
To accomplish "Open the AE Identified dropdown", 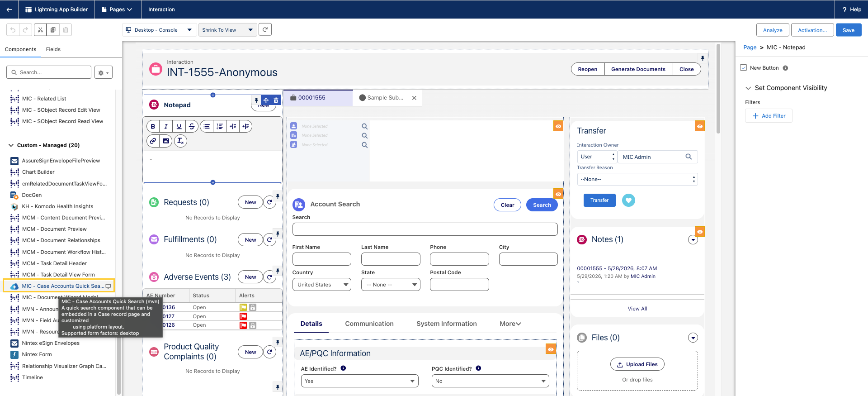I will point(359,381).
